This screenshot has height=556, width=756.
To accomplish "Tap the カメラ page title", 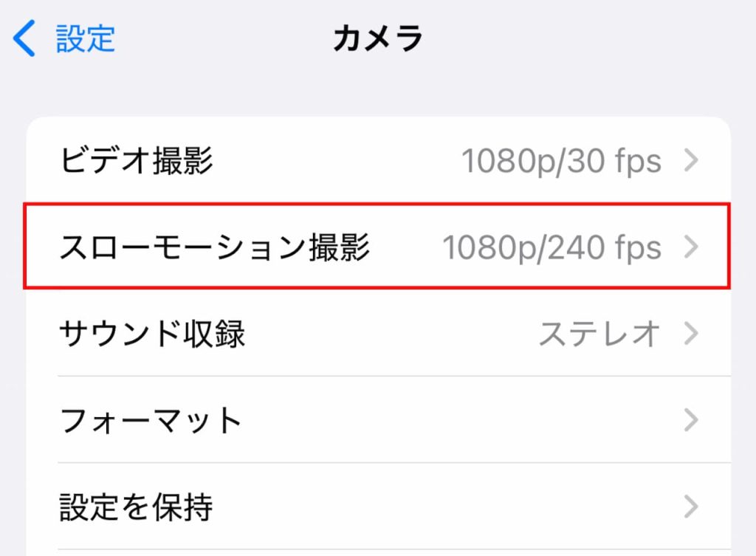I will coord(378,38).
